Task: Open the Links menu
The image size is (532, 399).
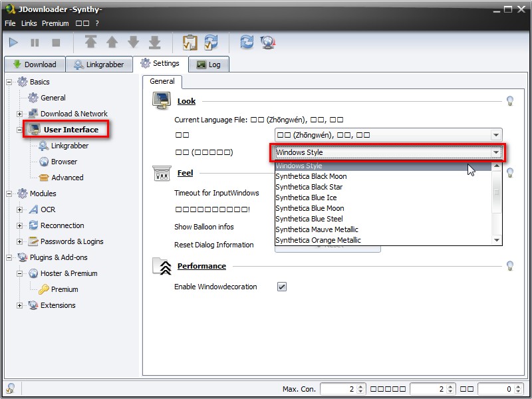Action: [x=29, y=23]
